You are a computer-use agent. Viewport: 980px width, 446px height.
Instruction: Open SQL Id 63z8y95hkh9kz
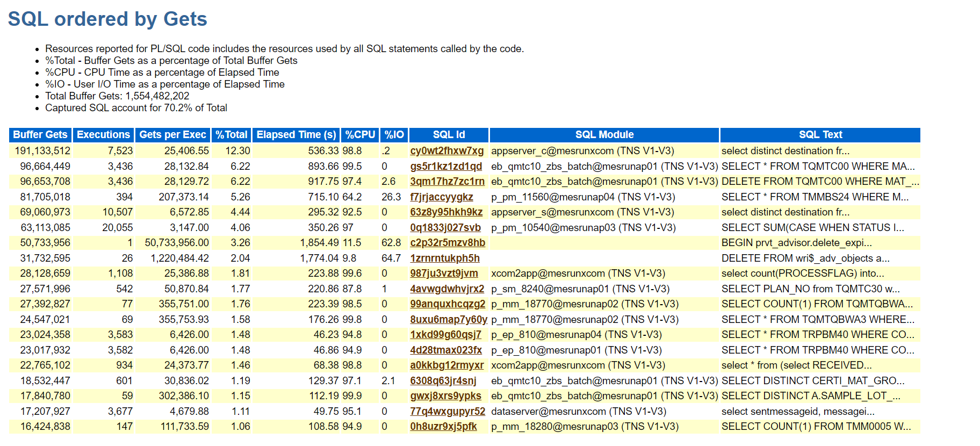(446, 212)
